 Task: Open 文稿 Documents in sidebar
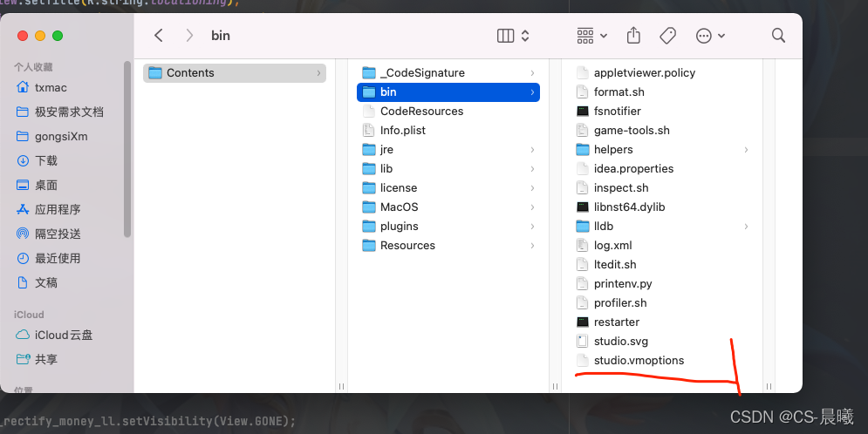(37, 282)
